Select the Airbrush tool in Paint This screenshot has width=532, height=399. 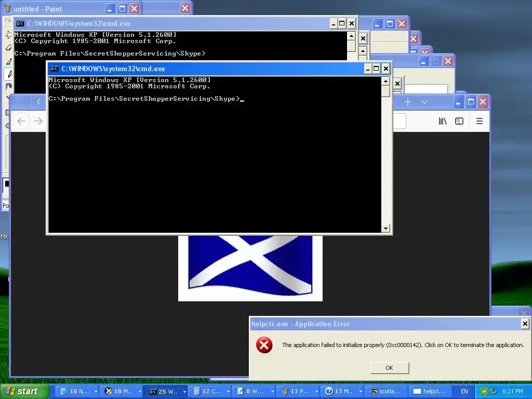pyautogui.click(x=8, y=87)
